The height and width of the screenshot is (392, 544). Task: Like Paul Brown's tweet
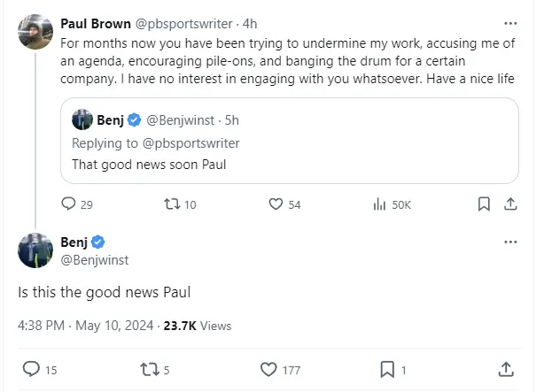(276, 204)
